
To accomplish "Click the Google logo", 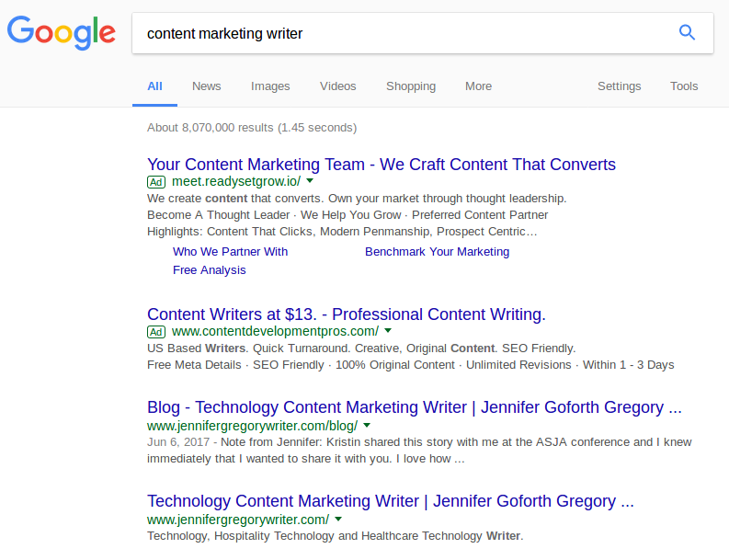I will [x=62, y=32].
